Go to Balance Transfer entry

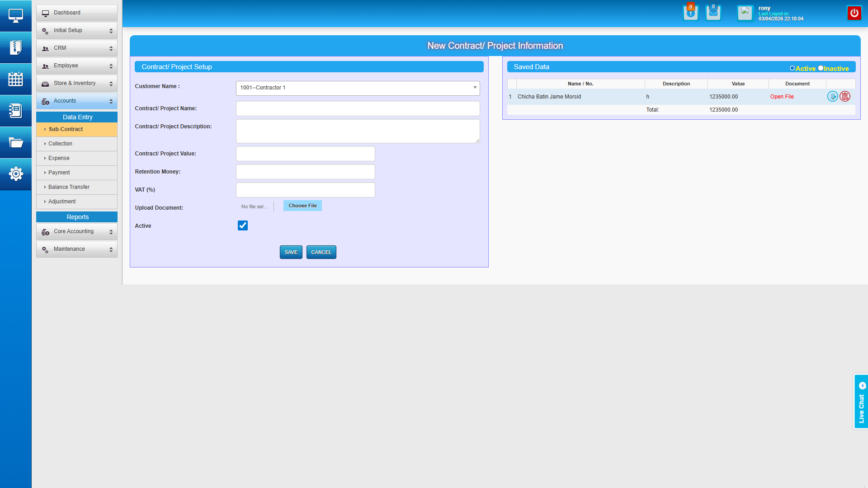(69, 187)
